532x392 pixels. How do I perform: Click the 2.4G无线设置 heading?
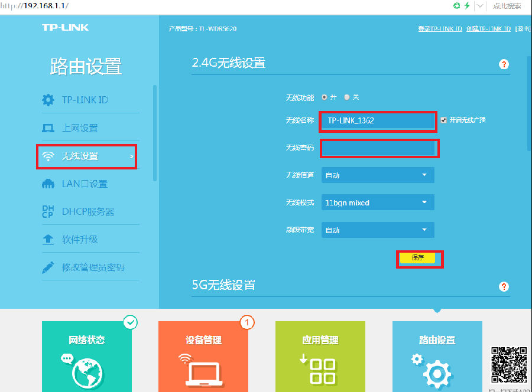tap(229, 63)
